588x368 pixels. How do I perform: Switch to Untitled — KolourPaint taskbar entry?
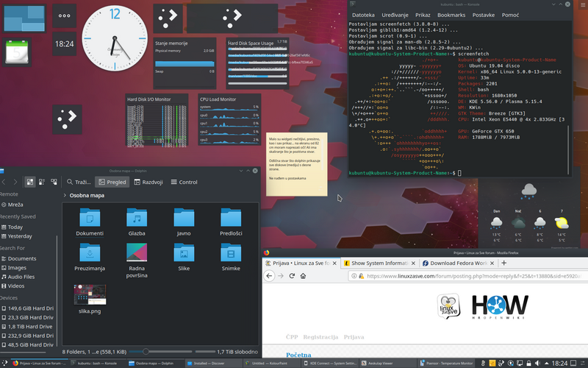(x=271, y=363)
